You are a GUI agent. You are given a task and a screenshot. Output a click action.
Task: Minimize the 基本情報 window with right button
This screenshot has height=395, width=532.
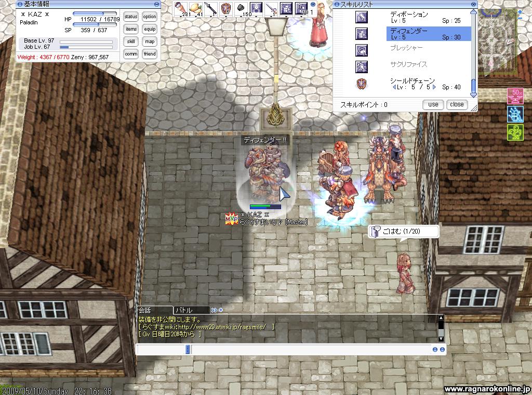(156, 4)
